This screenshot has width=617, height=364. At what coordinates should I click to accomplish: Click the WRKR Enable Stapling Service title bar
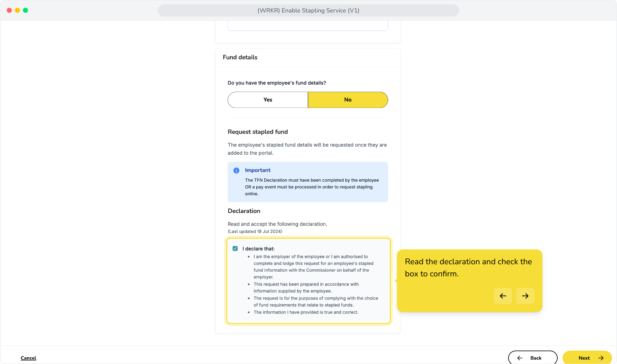tap(308, 10)
